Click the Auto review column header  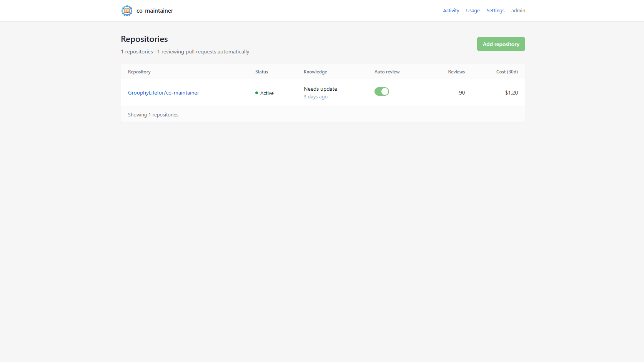[x=387, y=72]
